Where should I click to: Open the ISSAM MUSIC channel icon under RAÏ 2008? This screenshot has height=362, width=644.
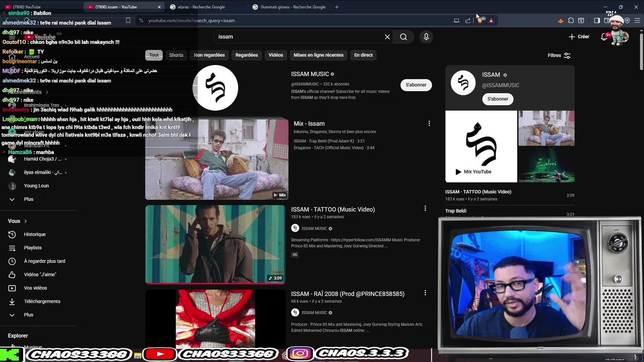point(295,313)
